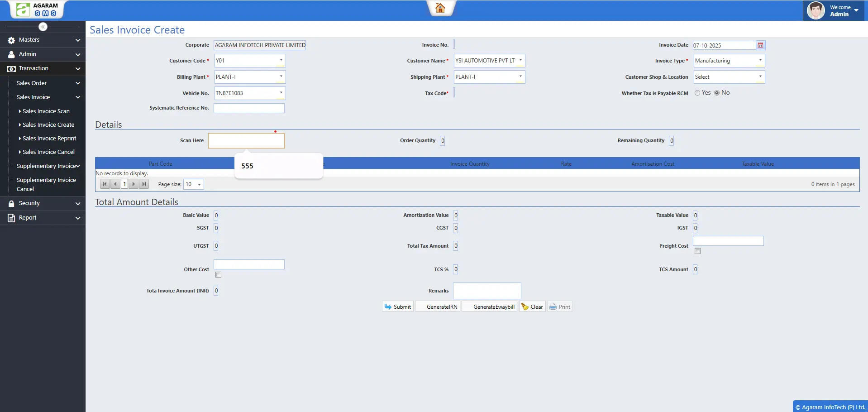Click the home icon in the header
Image resolution: width=868 pixels, height=412 pixels.
tap(440, 8)
